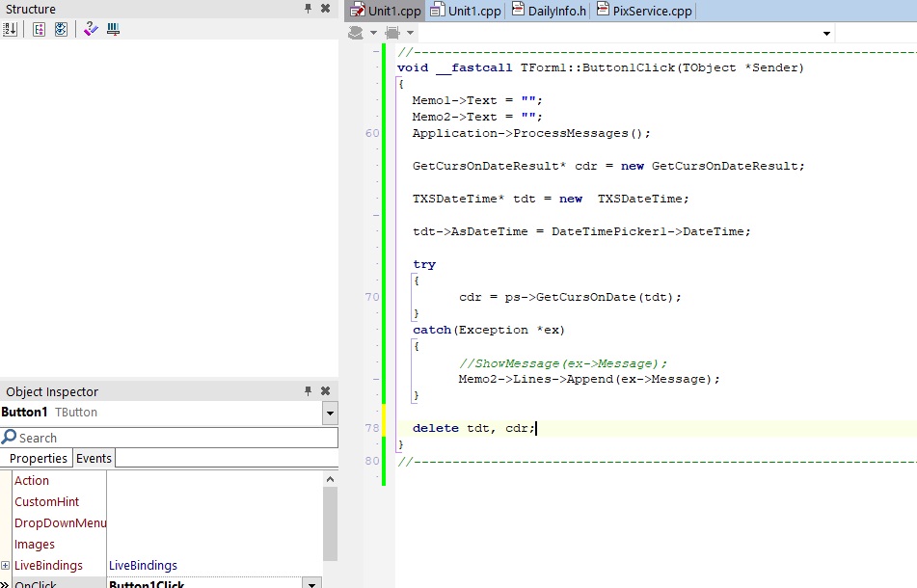Image resolution: width=917 pixels, height=588 pixels.
Task: Close the Structure panel
Action: click(326, 8)
